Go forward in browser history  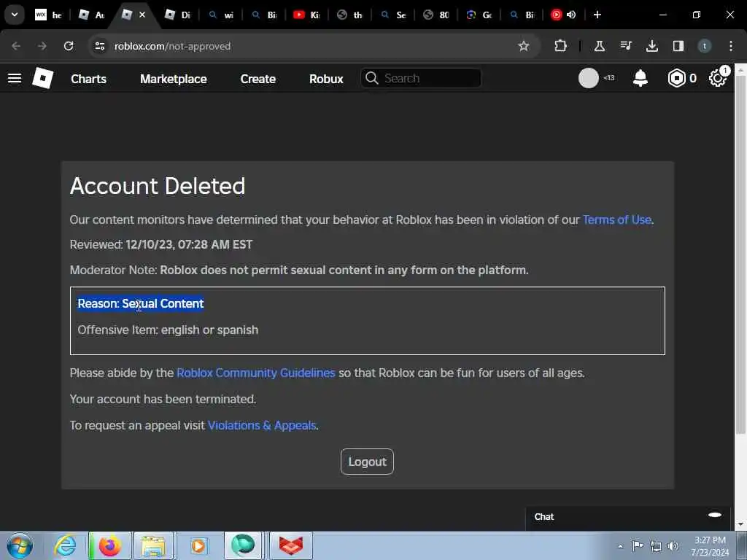pos(42,46)
